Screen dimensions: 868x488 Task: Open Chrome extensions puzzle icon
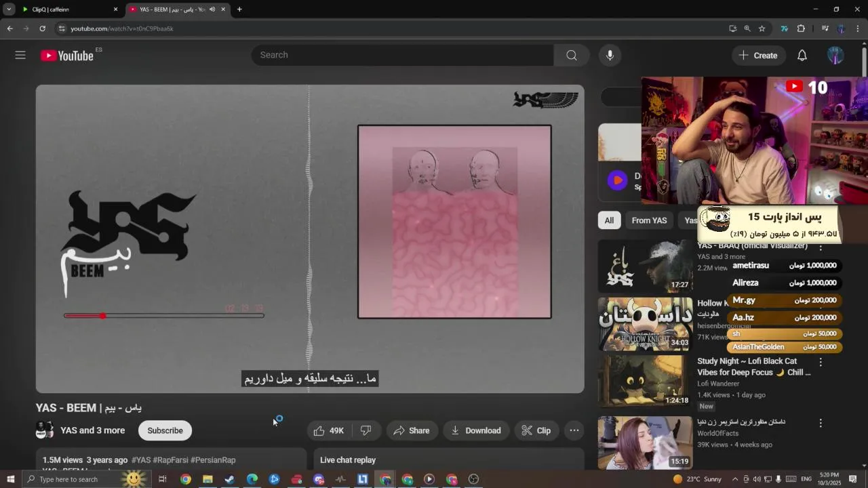click(801, 28)
